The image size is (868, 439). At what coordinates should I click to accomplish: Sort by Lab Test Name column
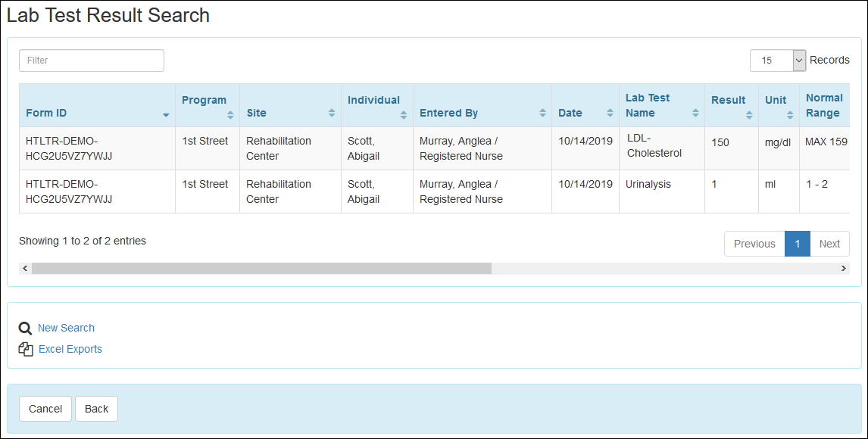pos(695,113)
